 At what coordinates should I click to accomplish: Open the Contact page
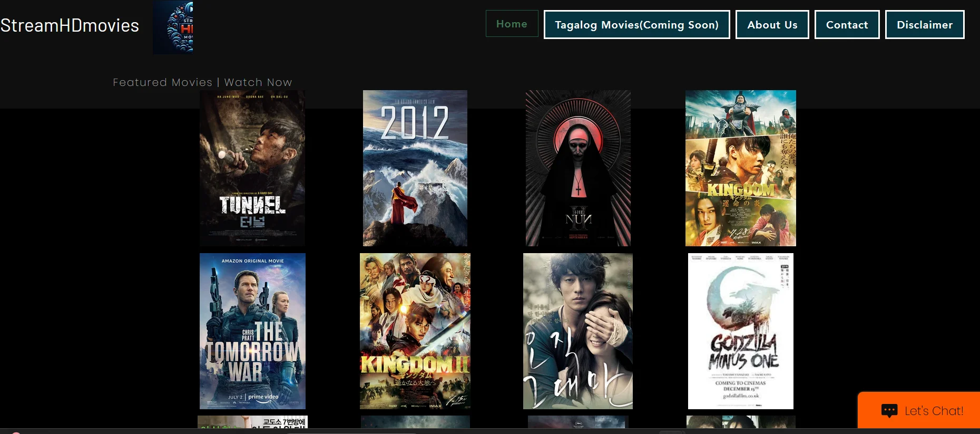pyautogui.click(x=847, y=25)
